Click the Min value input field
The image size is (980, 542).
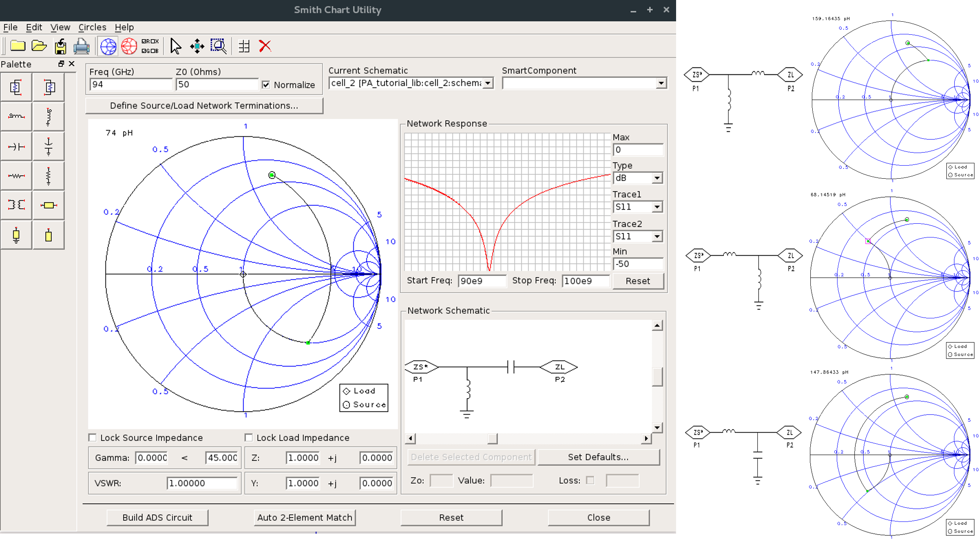point(638,264)
